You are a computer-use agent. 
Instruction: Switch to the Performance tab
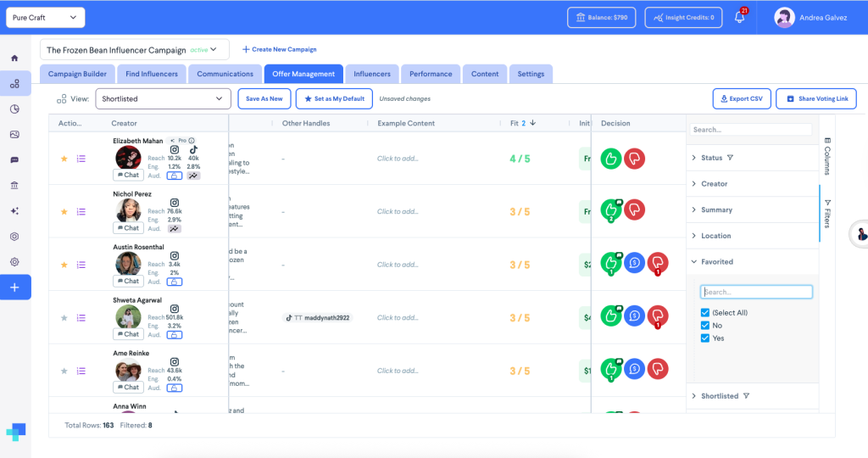(431, 74)
